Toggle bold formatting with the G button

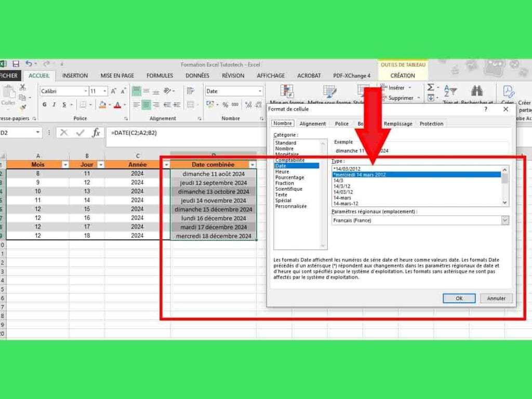[x=44, y=104]
